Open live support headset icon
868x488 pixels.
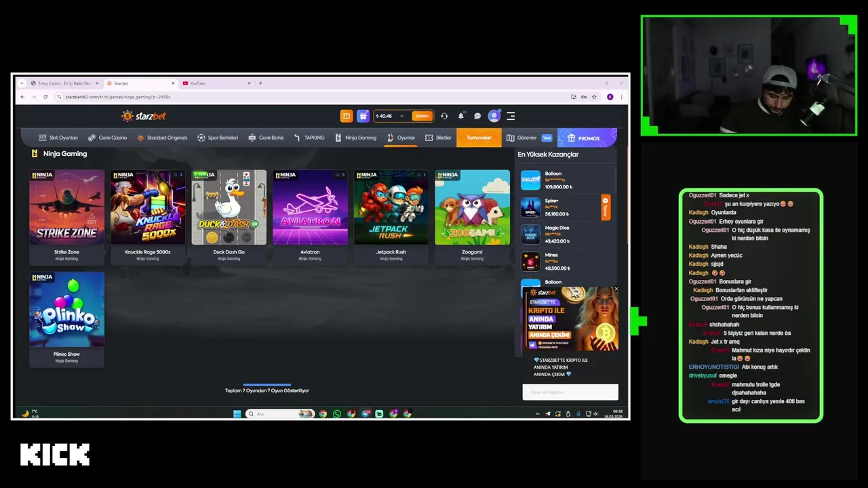point(444,116)
